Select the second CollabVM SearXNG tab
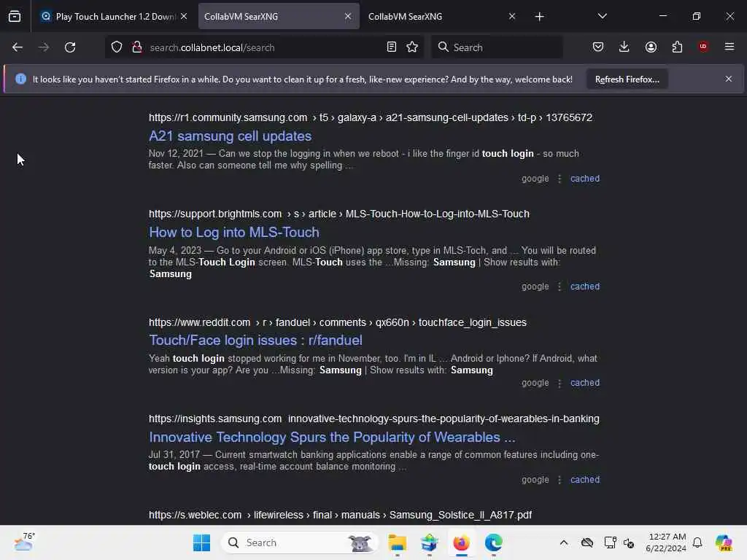The height and width of the screenshot is (560, 747). [x=279, y=16]
